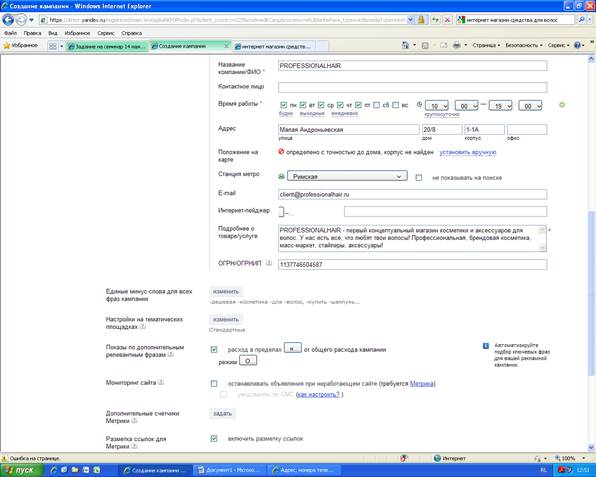Image resolution: width=596 pixels, height=477 pixels.
Task: Enable Saturday (сб) working day checkbox
Action: point(376,105)
